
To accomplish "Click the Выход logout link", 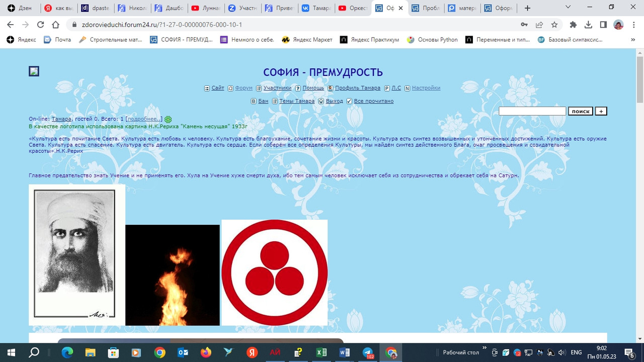I will [x=335, y=101].
